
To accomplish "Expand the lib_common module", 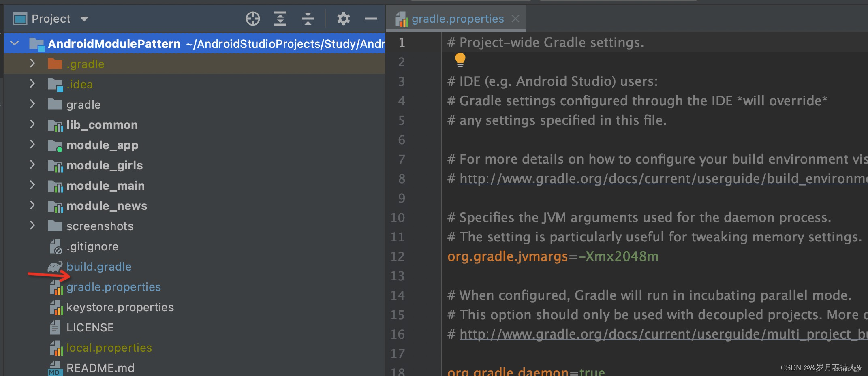I will [32, 124].
